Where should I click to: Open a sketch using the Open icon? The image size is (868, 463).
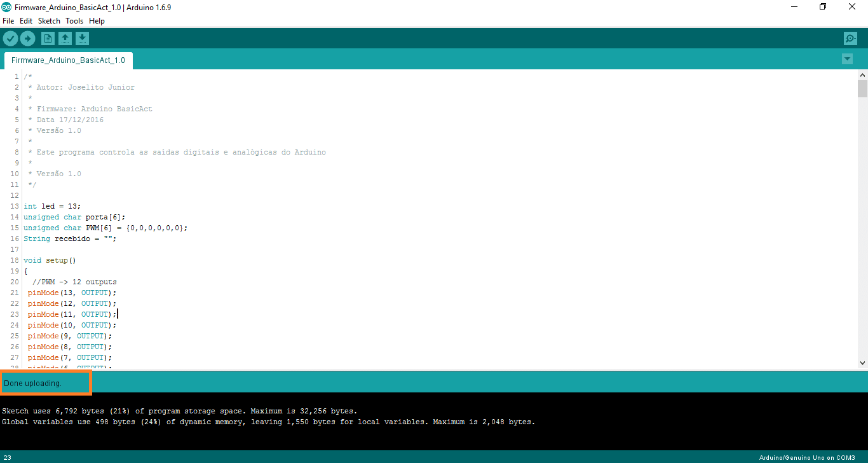point(65,39)
